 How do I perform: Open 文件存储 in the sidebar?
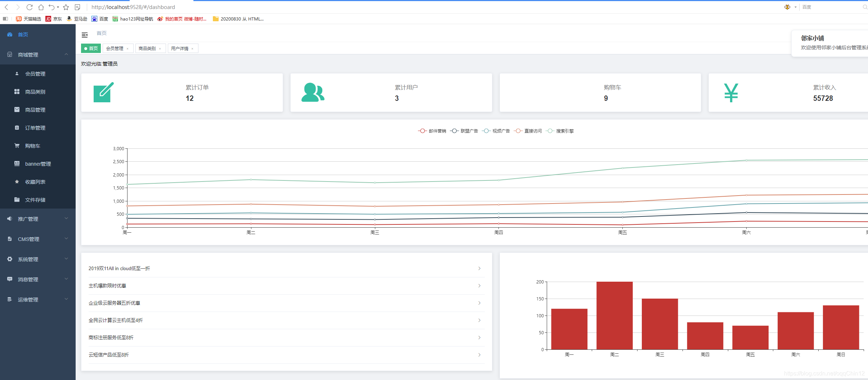(x=38, y=200)
